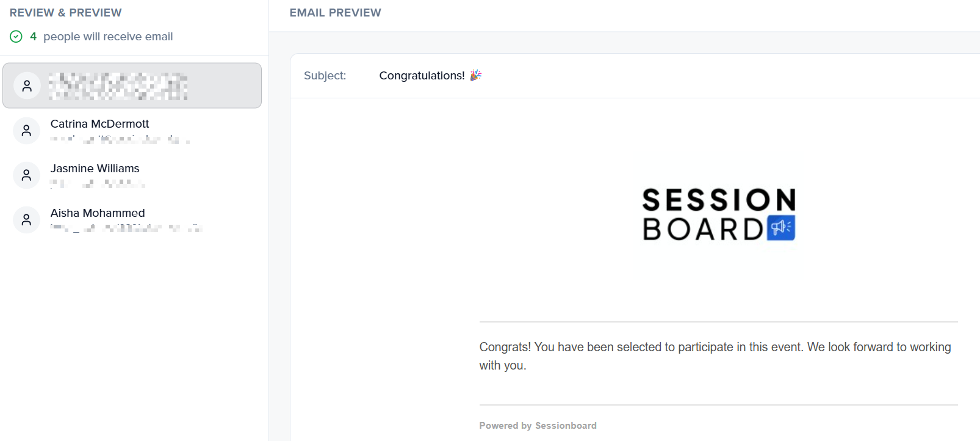Click Catrina McDermott's avatar icon
Image resolution: width=980 pixels, height=441 pixels.
click(x=27, y=131)
